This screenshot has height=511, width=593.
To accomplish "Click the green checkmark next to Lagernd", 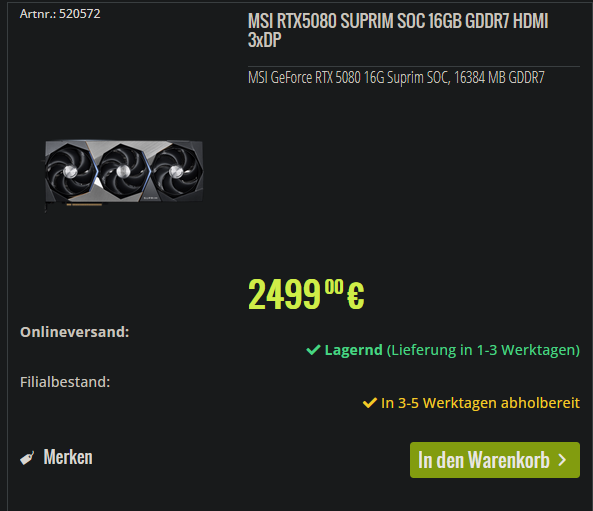I will 313,350.
